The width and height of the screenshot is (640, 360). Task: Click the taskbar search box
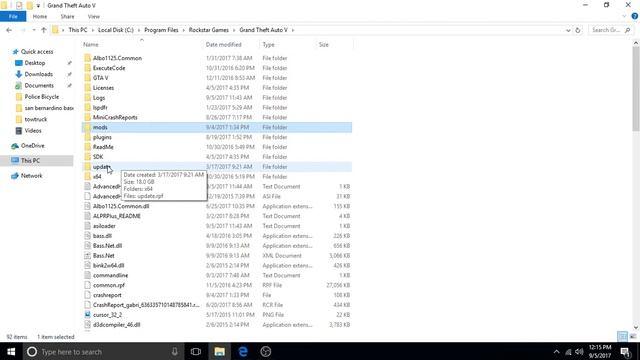click(x=103, y=351)
